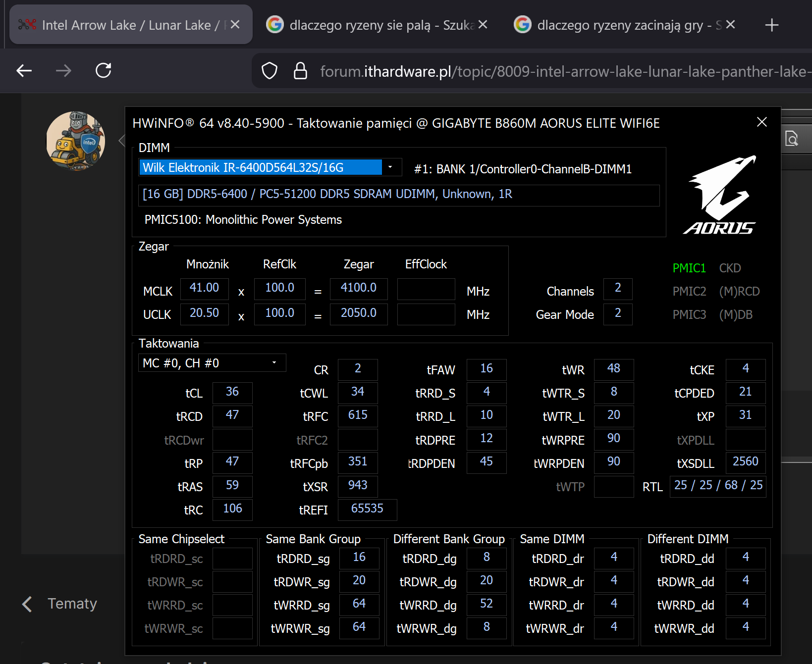The height and width of the screenshot is (664, 812).
Task: Click the user avatar with Intel knight
Action: coord(76,141)
